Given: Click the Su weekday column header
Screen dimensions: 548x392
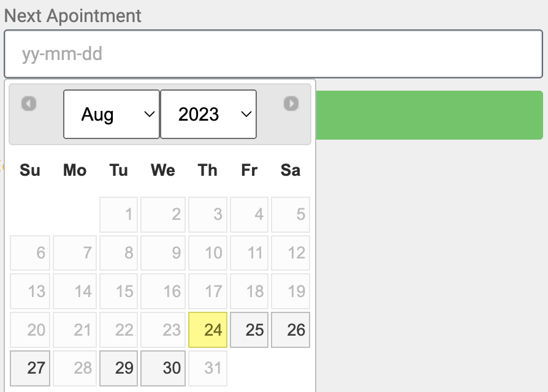Looking at the screenshot, I should click(x=30, y=170).
